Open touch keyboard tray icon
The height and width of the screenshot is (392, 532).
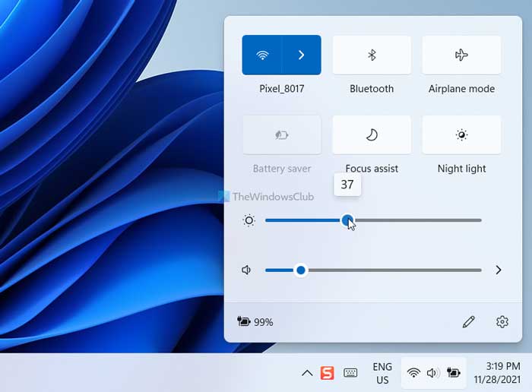tap(350, 373)
